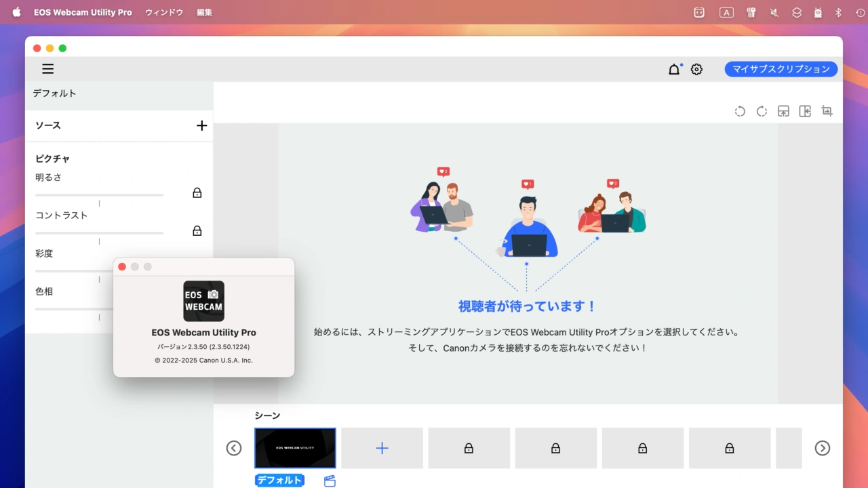Open the hamburger menu

click(x=47, y=68)
